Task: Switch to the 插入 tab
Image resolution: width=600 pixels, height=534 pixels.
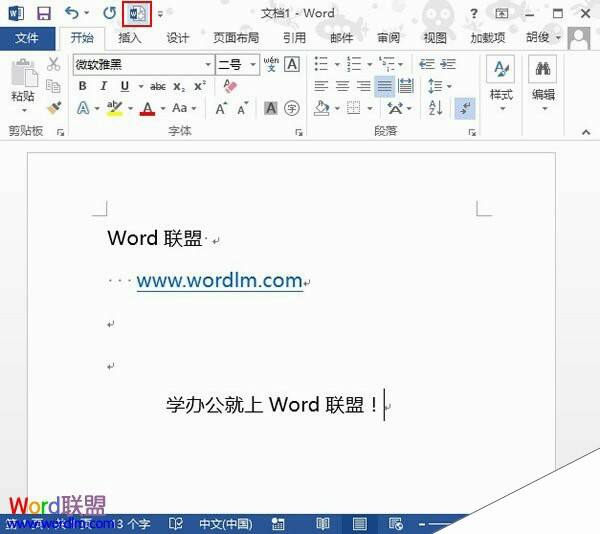Action: pyautogui.click(x=130, y=38)
